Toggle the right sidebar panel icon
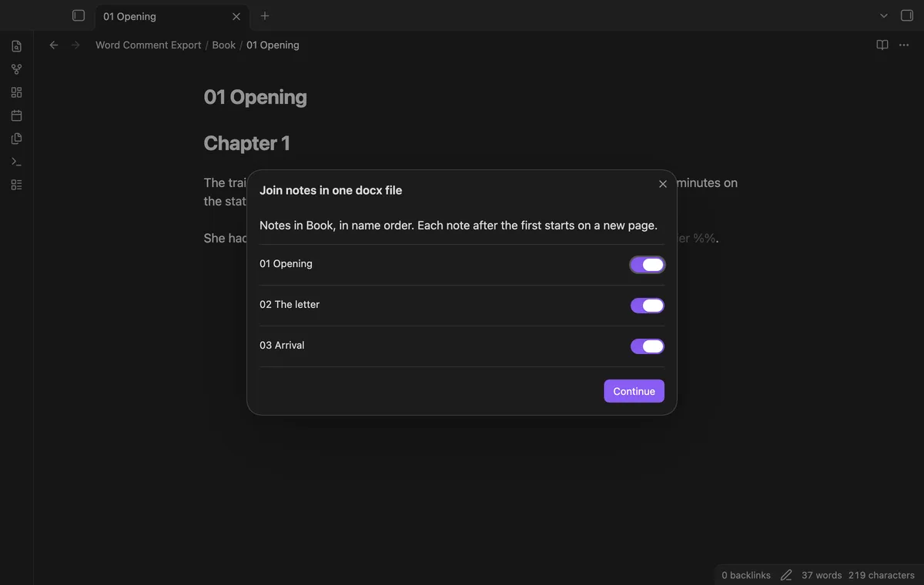924x585 pixels. coord(906,15)
